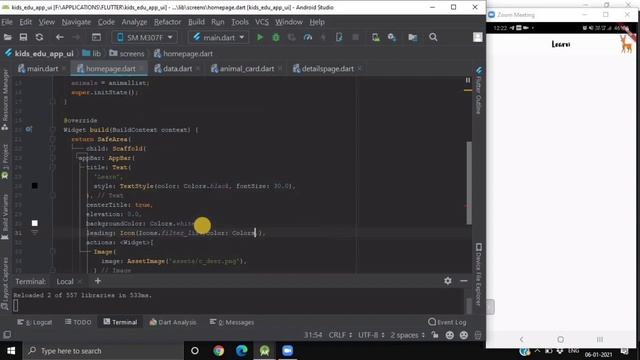Close the animal_card.dart tab
The image size is (640, 360).
(280, 69)
